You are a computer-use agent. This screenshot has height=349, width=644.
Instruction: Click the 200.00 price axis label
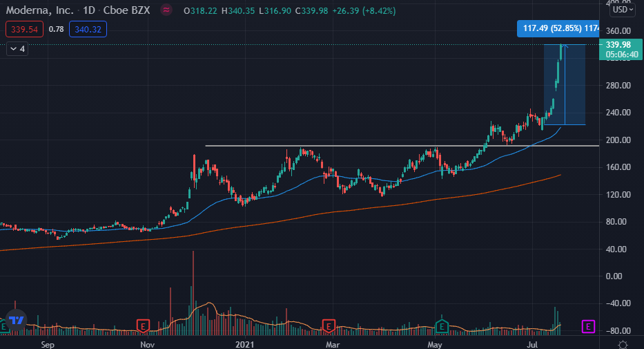coord(618,140)
